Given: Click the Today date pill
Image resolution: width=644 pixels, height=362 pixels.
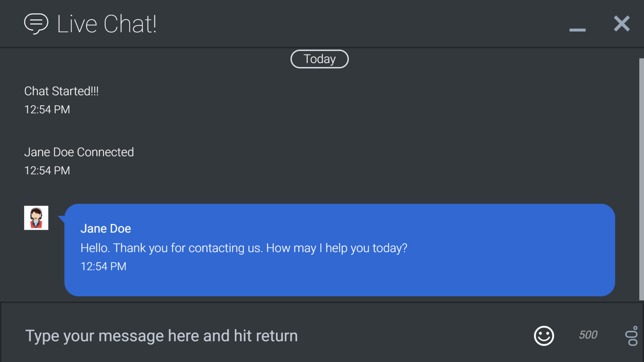Looking at the screenshot, I should point(320,59).
